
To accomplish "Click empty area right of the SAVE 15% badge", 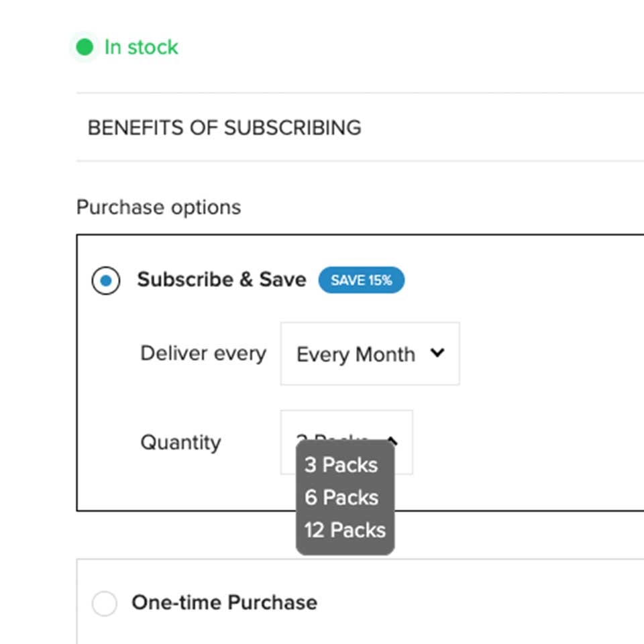I will click(x=523, y=280).
